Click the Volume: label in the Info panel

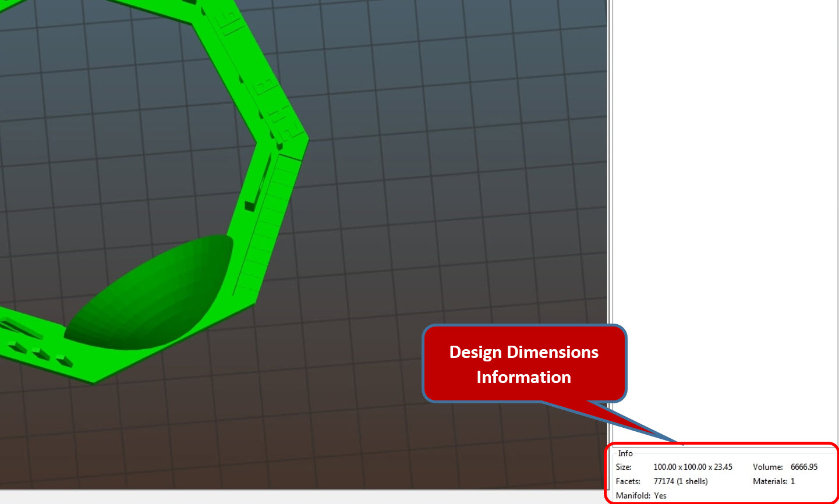[x=768, y=467]
